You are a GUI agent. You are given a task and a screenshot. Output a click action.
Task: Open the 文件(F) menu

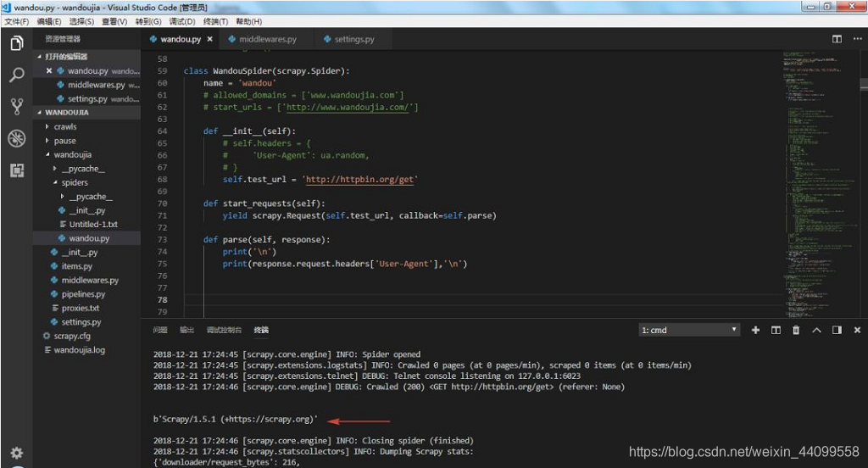point(17,21)
